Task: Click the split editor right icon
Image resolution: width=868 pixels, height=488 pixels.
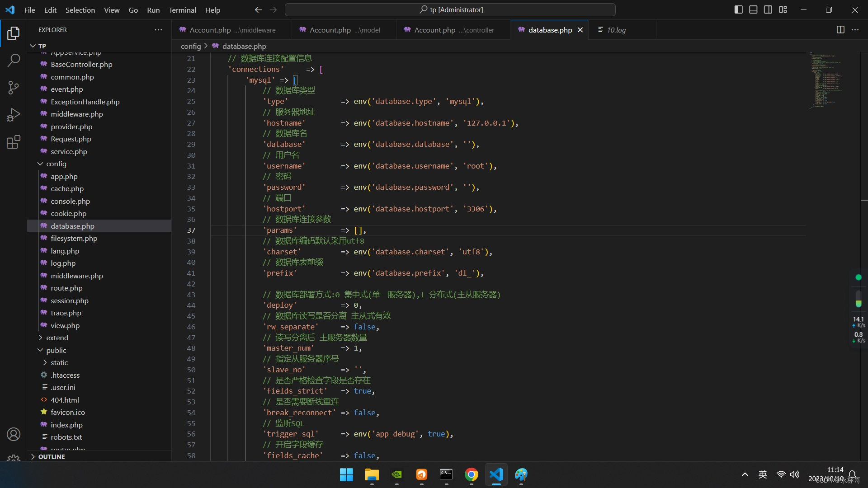Action: (x=840, y=30)
